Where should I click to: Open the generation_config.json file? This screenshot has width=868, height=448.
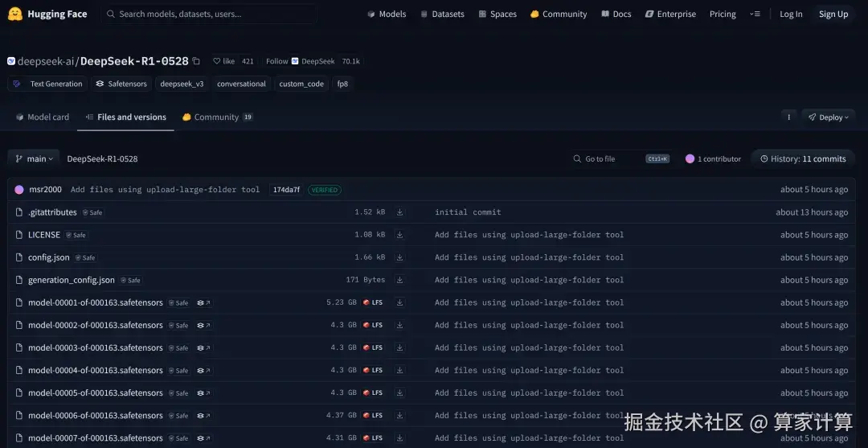(72, 280)
